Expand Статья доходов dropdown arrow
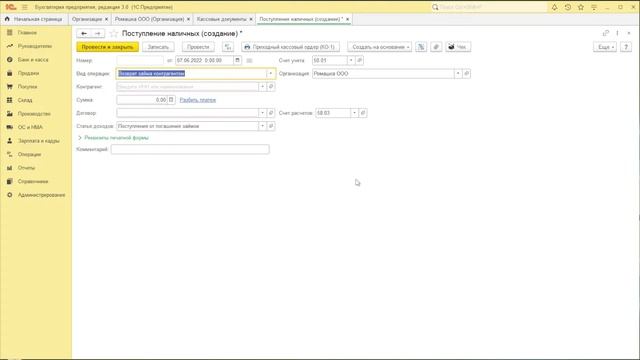Image resolution: width=640 pixels, height=360 pixels. pyautogui.click(x=262, y=126)
